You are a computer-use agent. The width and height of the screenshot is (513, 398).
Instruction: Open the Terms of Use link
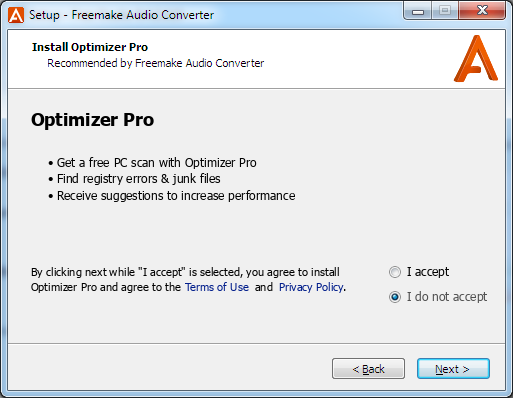(x=217, y=287)
